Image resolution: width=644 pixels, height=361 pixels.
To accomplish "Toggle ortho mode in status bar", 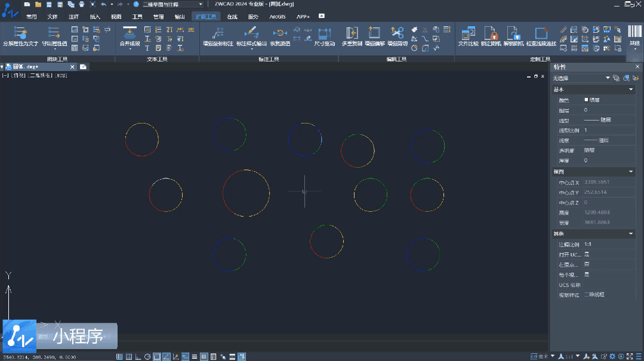I will [138, 357].
